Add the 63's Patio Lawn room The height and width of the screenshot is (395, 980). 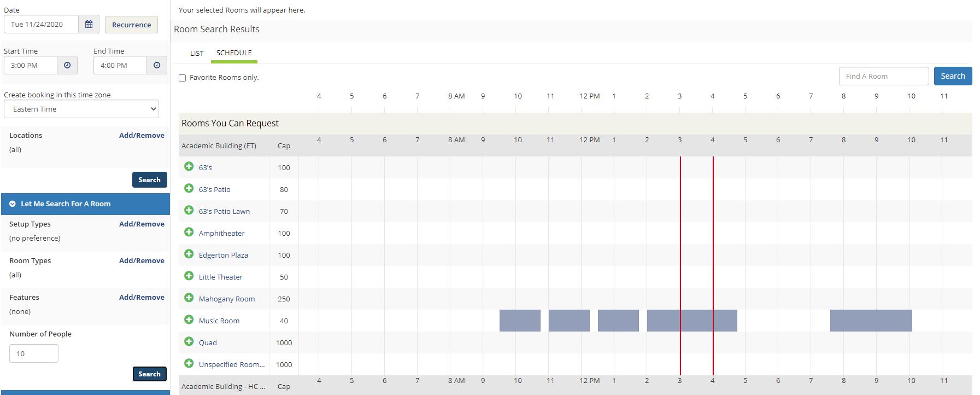189,210
